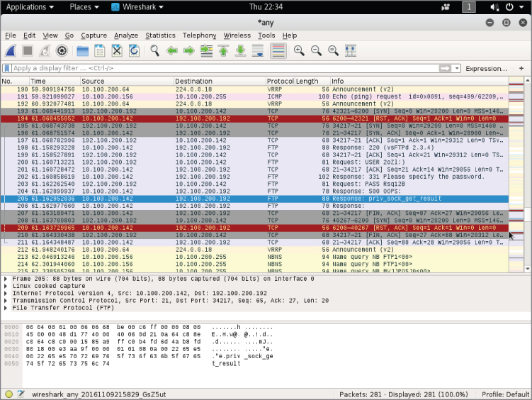Open the Capture menu
The height and width of the screenshot is (400, 532).
click(94, 35)
